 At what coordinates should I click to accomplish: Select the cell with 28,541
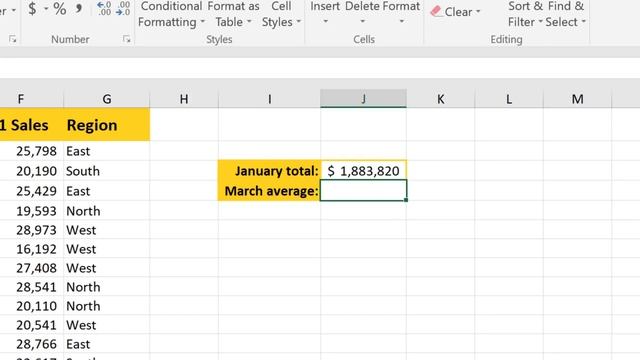tap(32, 287)
